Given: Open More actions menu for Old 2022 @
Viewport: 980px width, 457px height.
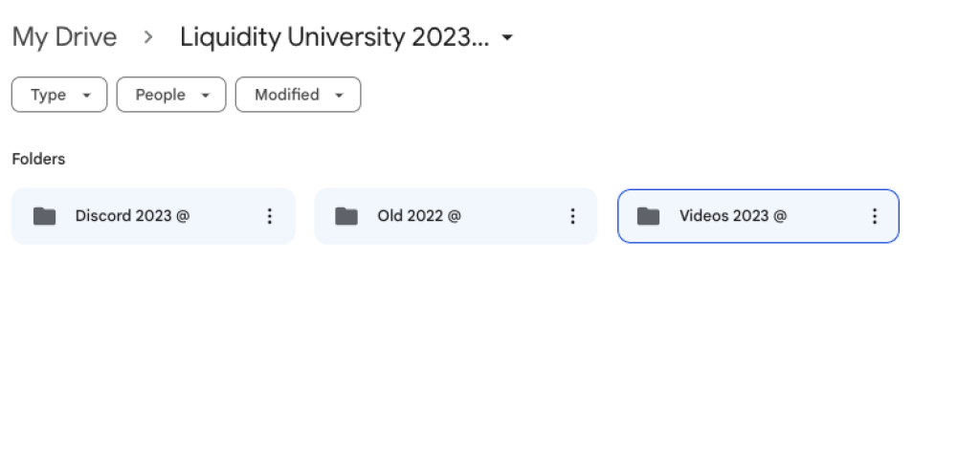Looking at the screenshot, I should 572,216.
